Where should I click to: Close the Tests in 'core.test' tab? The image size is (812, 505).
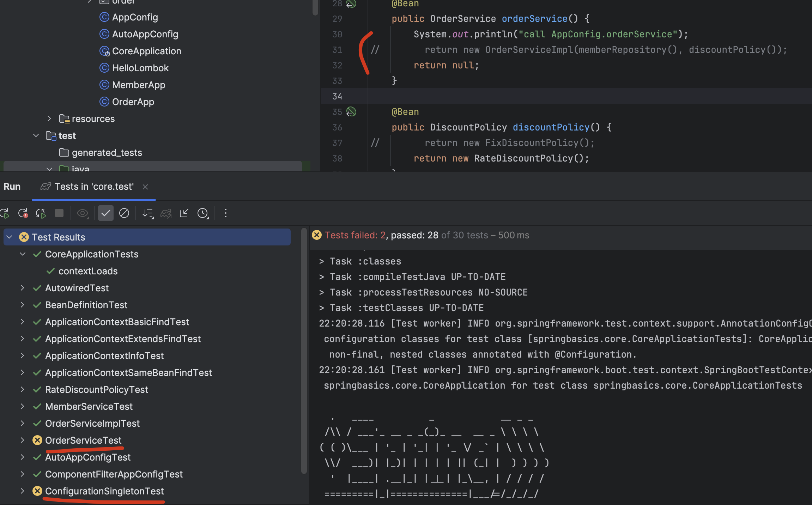pyautogui.click(x=145, y=187)
